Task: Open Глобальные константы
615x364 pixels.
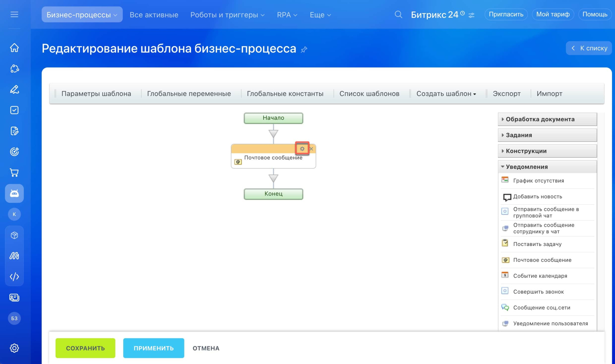Action: tap(285, 94)
